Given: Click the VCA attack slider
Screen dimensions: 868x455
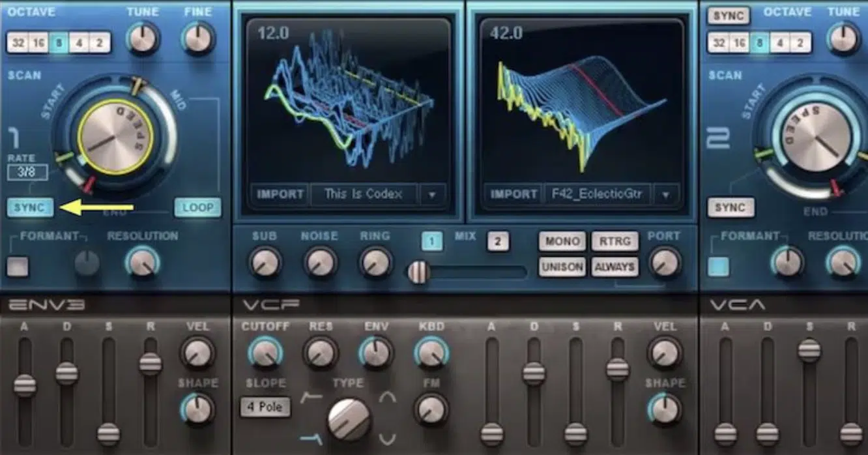Looking at the screenshot, I should [725, 434].
